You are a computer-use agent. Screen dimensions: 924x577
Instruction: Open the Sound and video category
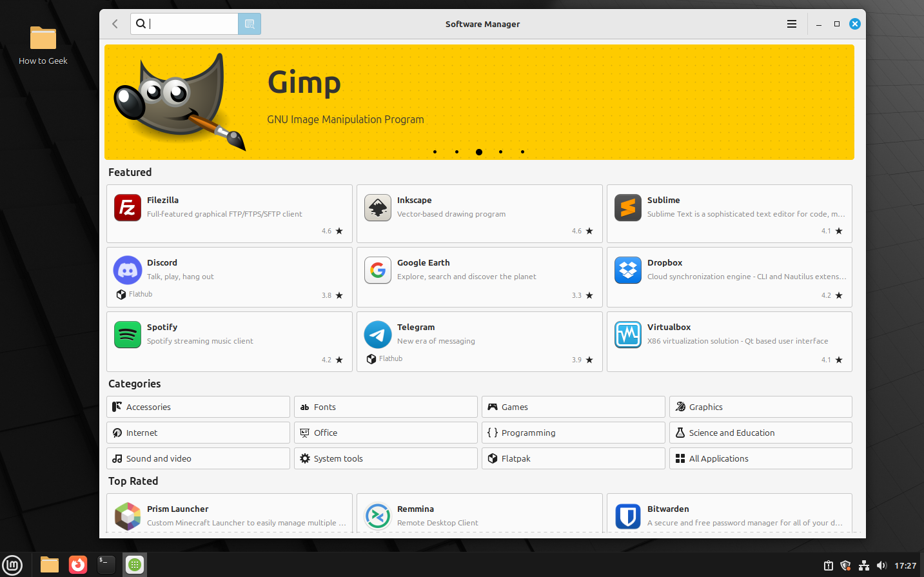[198, 458]
